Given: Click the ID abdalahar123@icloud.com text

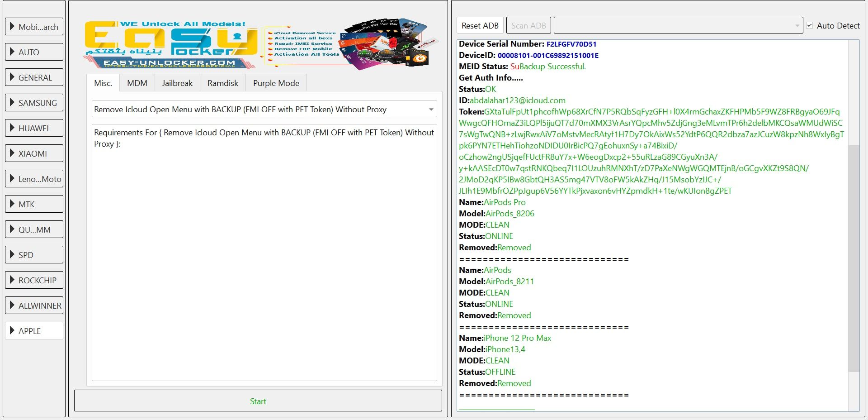Looking at the screenshot, I should pyautogui.click(x=512, y=100).
